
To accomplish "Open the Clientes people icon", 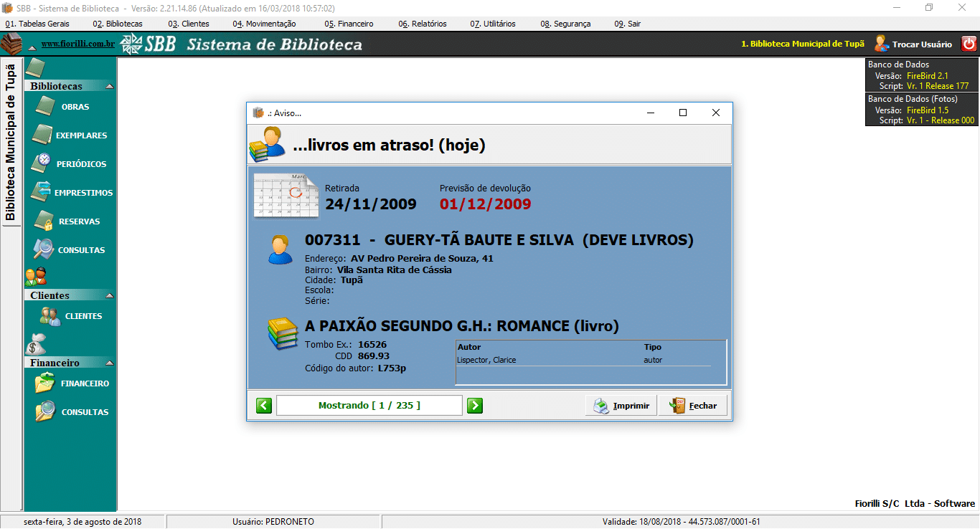I will (x=50, y=316).
